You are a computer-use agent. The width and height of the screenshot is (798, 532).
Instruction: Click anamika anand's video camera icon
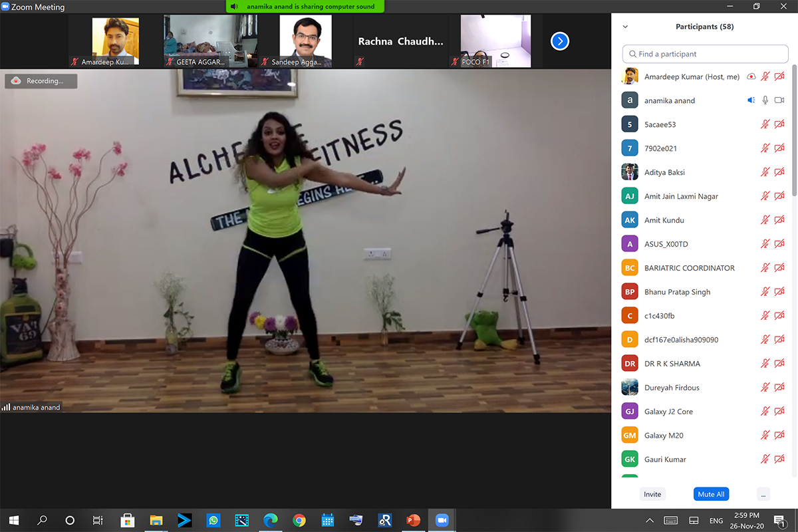click(779, 100)
